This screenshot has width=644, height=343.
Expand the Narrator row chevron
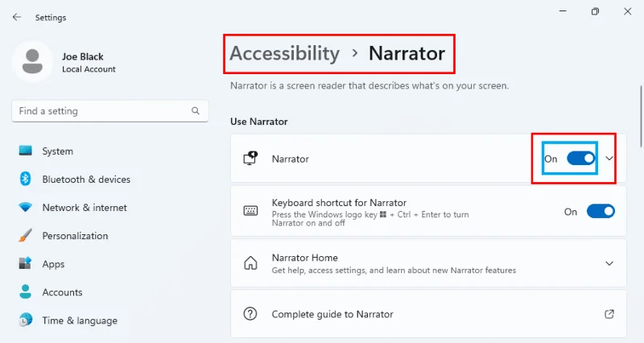(609, 158)
